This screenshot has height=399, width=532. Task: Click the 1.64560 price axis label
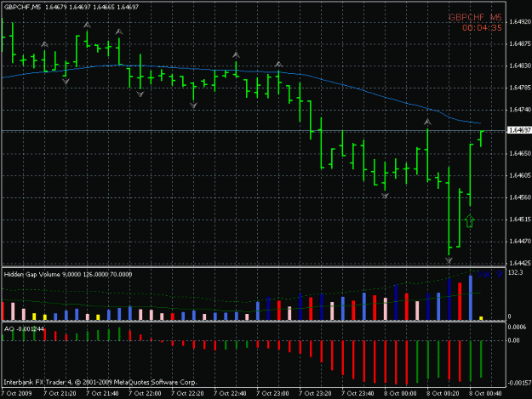520,197
